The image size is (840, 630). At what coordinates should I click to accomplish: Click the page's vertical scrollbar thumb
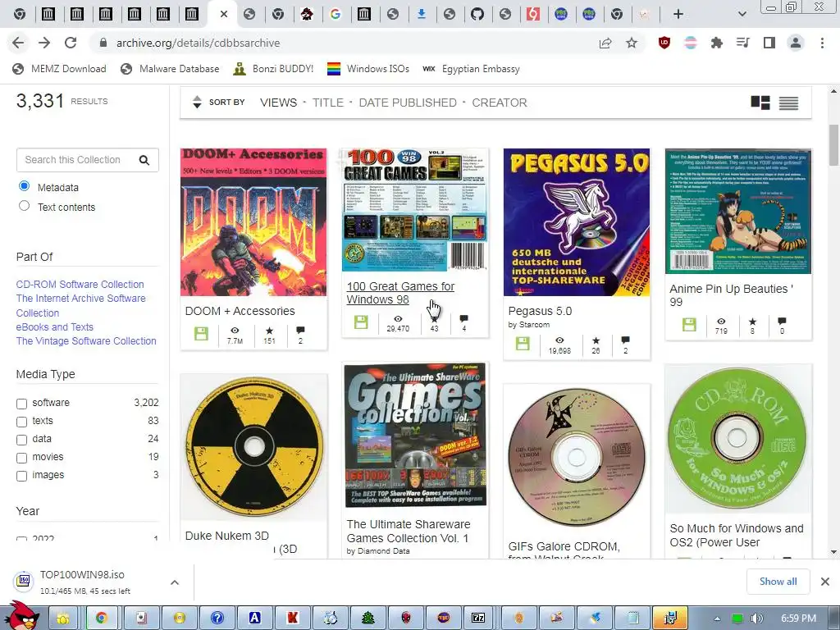click(833, 144)
